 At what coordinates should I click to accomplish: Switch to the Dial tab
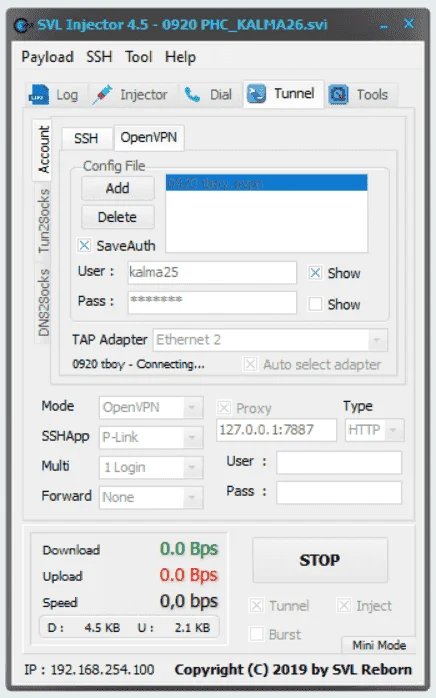[x=210, y=94]
